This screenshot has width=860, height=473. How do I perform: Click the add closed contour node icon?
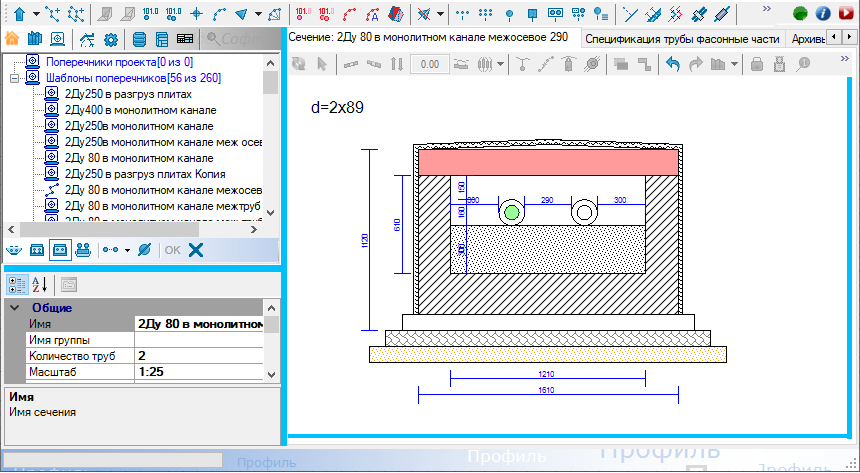pyautogui.click(x=76, y=13)
